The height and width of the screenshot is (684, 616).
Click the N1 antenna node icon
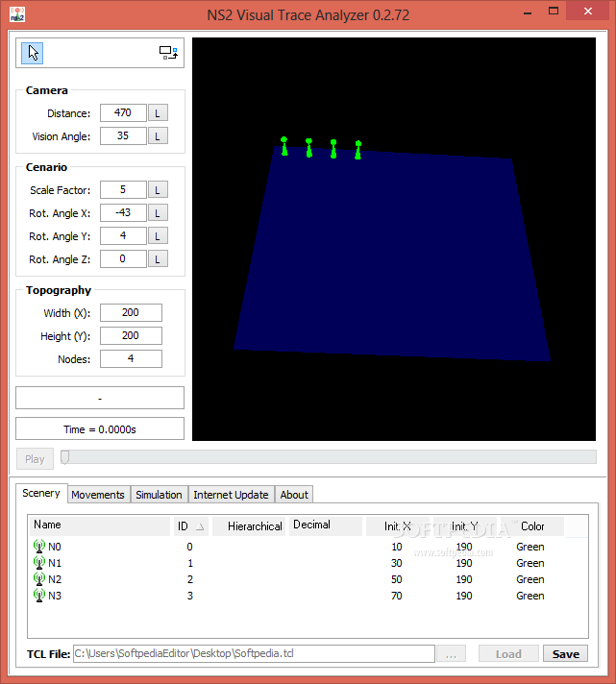[39, 563]
